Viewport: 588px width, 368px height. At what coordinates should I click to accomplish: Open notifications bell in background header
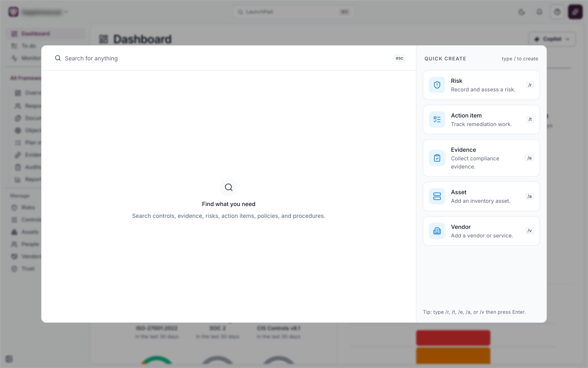[539, 12]
